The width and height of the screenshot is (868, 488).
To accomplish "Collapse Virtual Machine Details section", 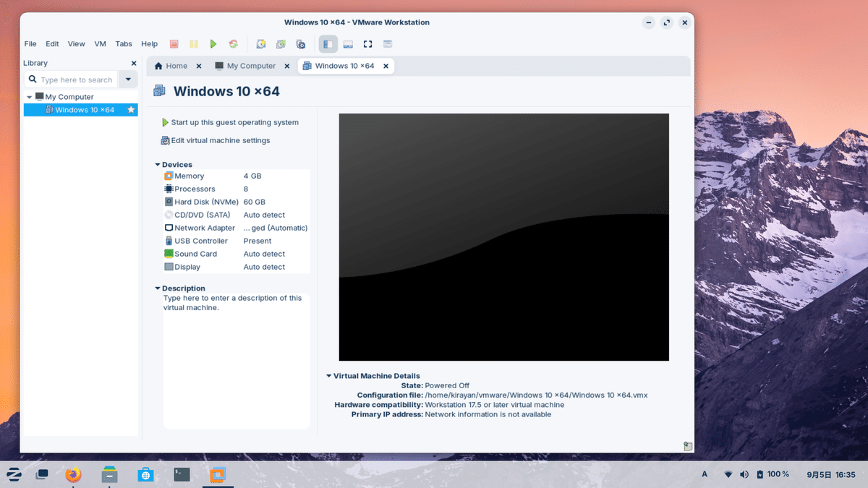I will [x=329, y=376].
